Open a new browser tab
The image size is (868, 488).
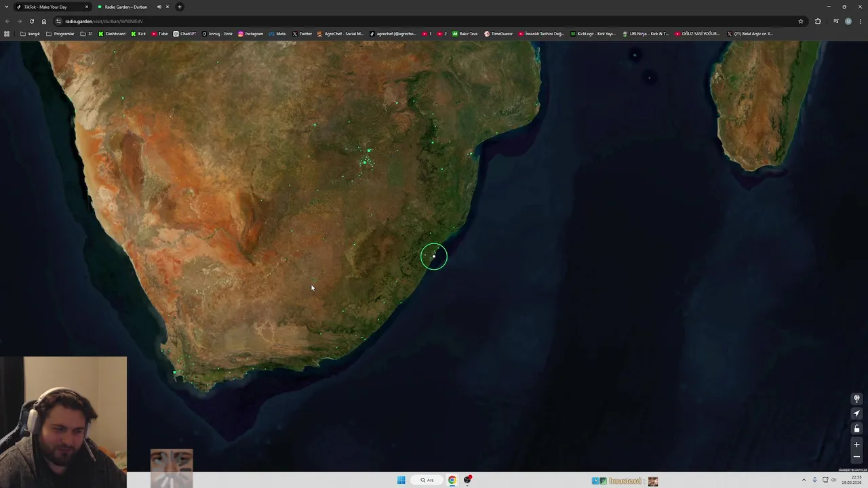180,7
